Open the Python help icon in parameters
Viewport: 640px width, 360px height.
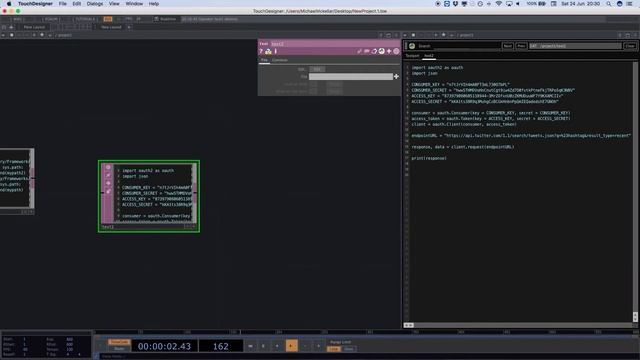(x=268, y=51)
